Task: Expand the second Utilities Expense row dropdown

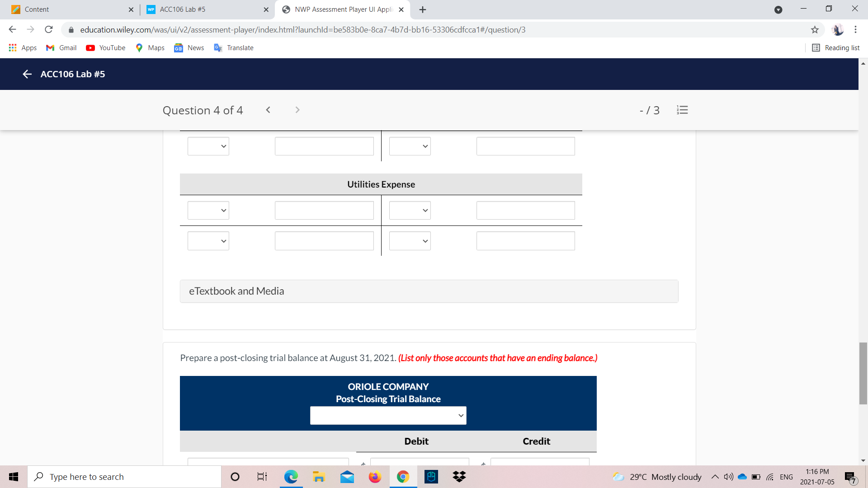Action: [208, 241]
